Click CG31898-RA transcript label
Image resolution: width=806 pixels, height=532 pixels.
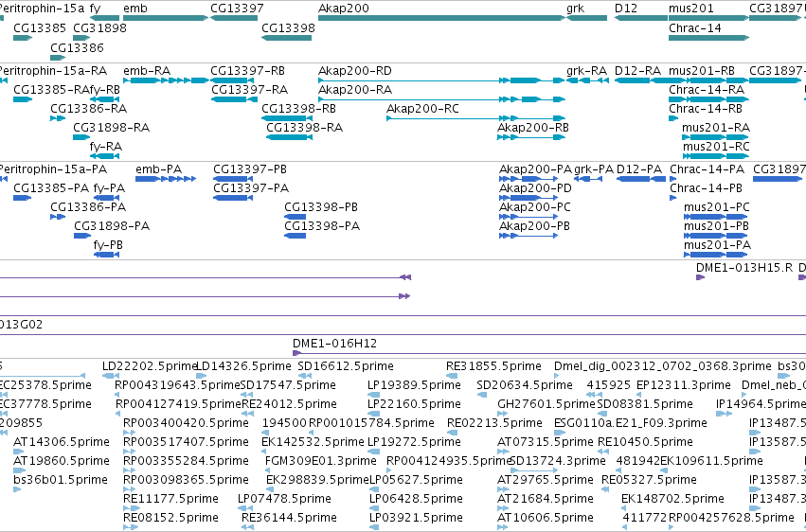tap(111, 128)
